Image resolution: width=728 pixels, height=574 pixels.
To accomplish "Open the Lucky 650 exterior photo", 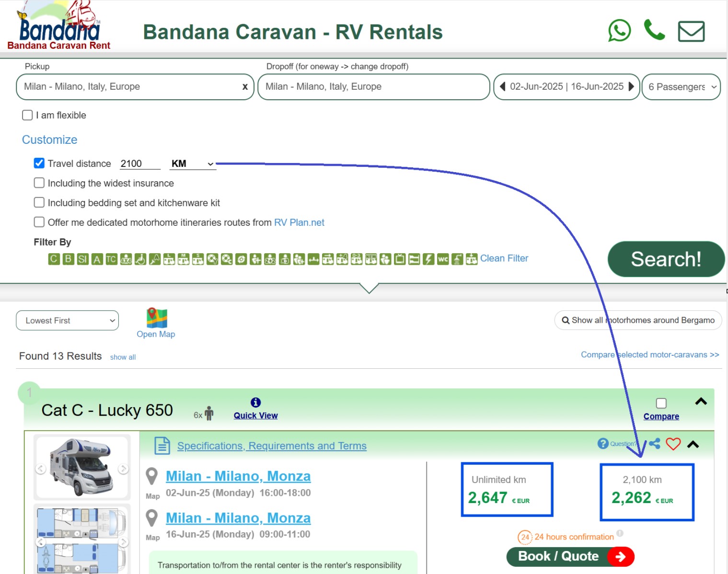I will [82, 468].
